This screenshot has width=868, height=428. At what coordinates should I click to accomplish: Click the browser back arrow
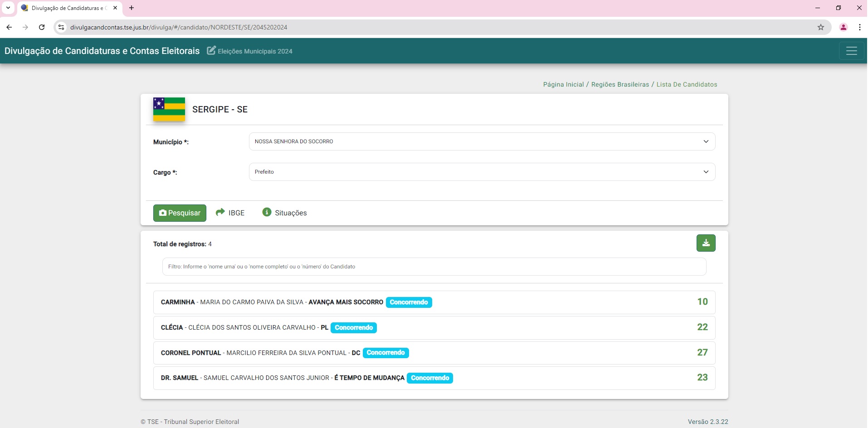9,27
